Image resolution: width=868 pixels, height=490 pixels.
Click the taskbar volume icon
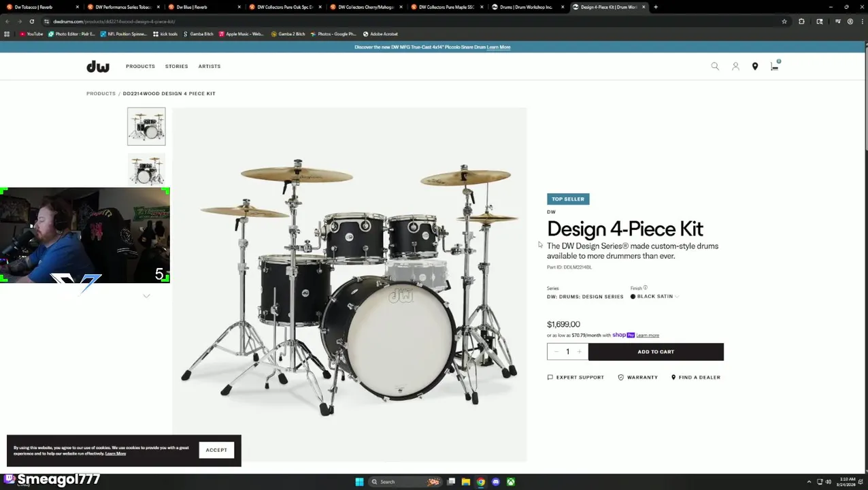(829, 482)
